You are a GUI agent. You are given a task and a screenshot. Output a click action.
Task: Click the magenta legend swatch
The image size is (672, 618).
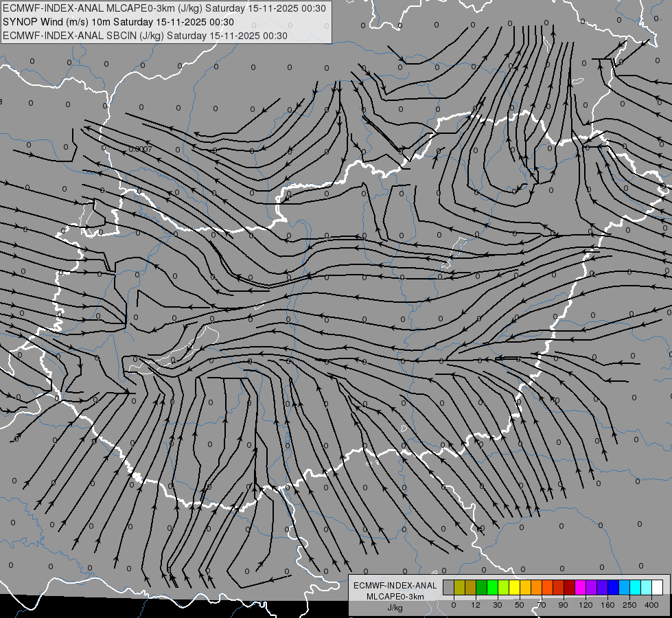point(581,587)
